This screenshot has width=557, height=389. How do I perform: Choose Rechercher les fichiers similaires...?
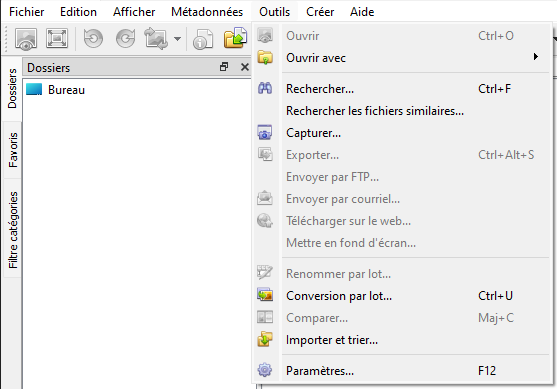pyautogui.click(x=402, y=111)
